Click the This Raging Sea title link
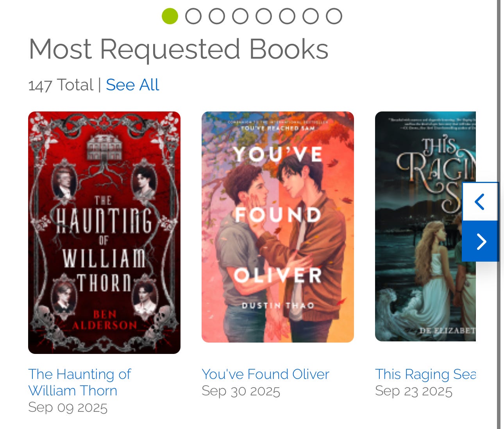 point(425,374)
